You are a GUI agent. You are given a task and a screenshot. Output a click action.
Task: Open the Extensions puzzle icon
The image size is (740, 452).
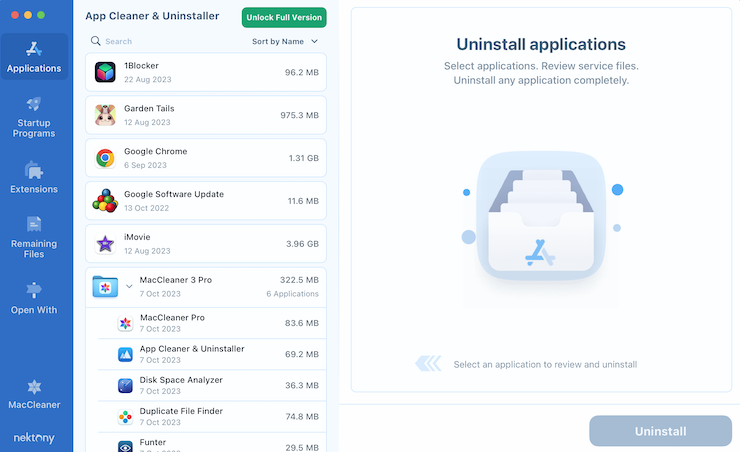34,170
